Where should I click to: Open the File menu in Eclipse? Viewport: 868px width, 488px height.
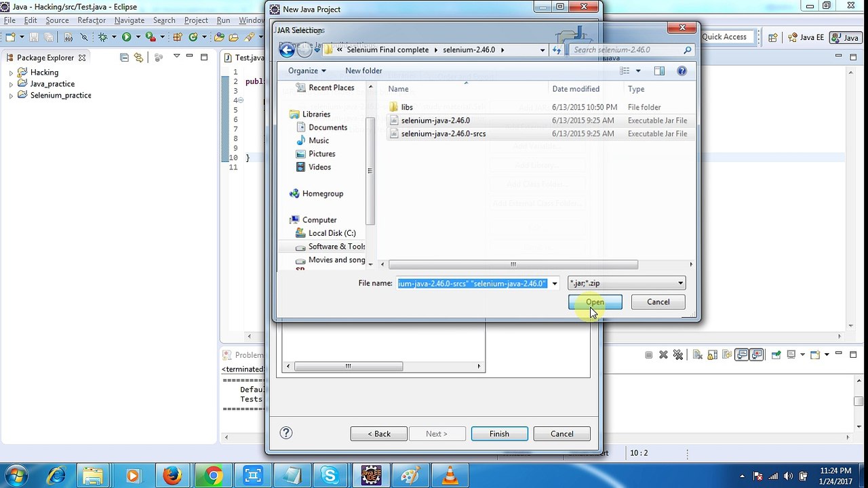pos(9,20)
